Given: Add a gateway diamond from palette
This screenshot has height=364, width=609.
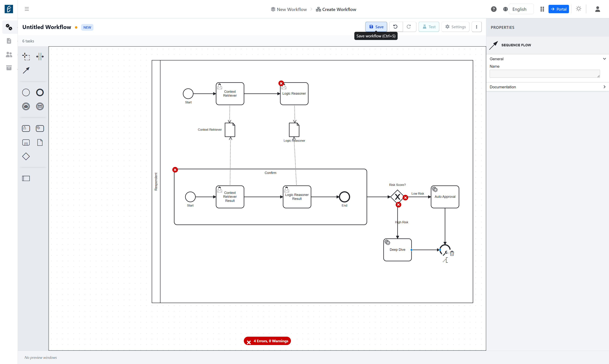Looking at the screenshot, I should click(x=26, y=157).
